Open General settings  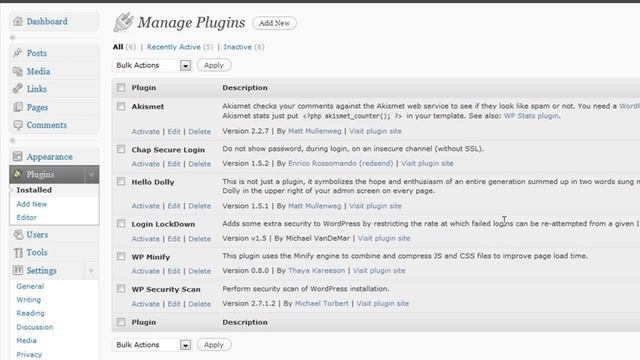tap(30, 286)
